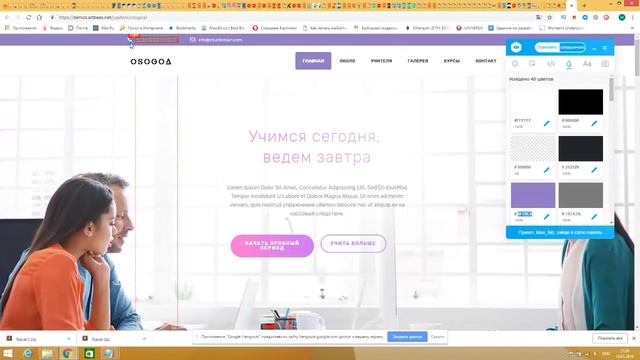Reload the page with the refresh icon
The height and width of the screenshot is (360, 640).
[28, 18]
